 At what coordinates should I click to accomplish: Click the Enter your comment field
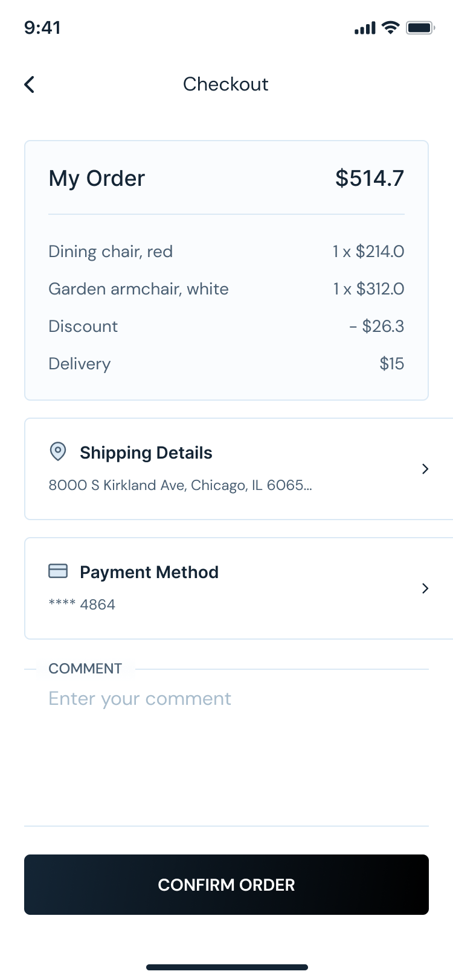tap(226, 699)
